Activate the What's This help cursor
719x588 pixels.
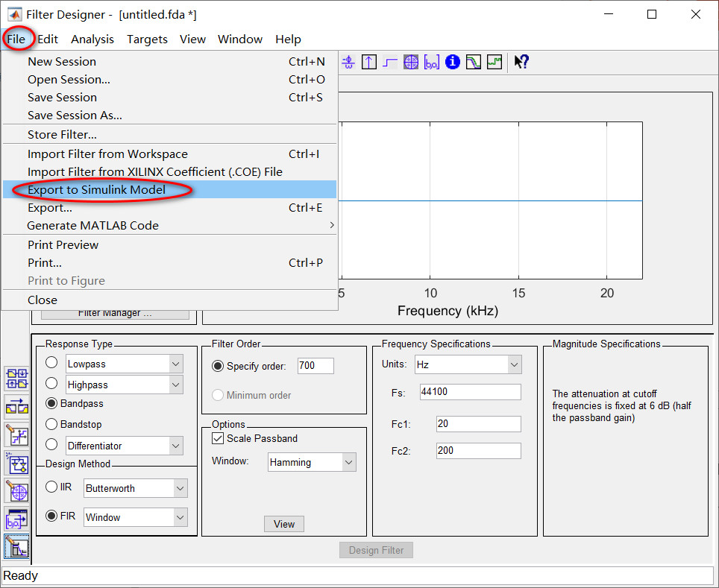(521, 62)
